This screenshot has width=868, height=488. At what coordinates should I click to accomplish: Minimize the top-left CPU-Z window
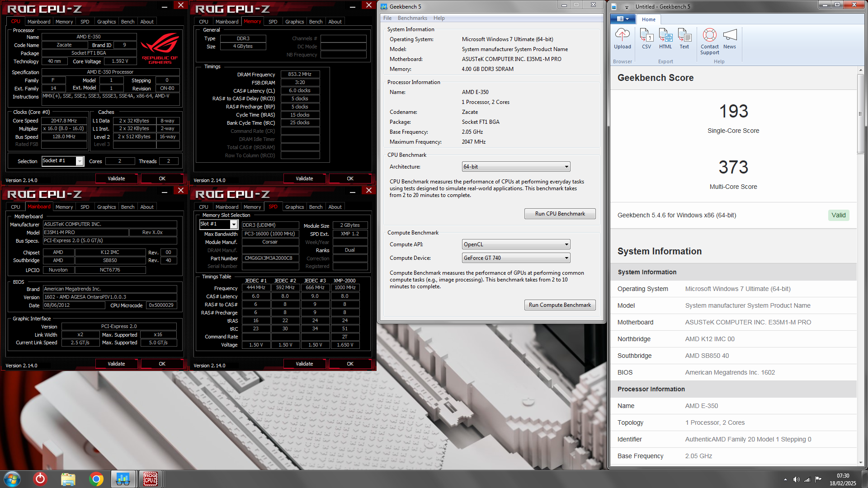pos(165,6)
